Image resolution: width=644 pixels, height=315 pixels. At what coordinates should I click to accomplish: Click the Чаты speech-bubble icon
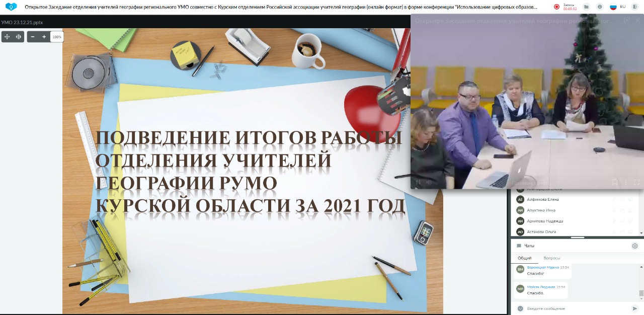coord(519,246)
